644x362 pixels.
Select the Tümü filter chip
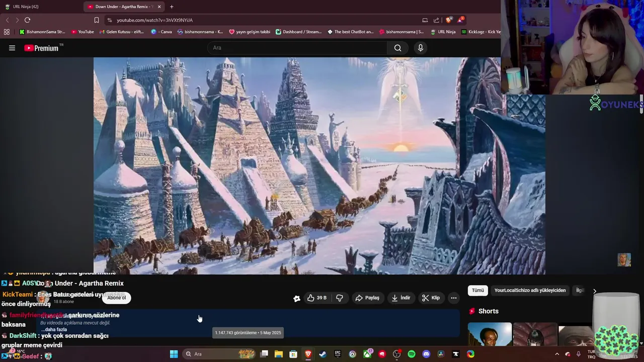point(478,291)
